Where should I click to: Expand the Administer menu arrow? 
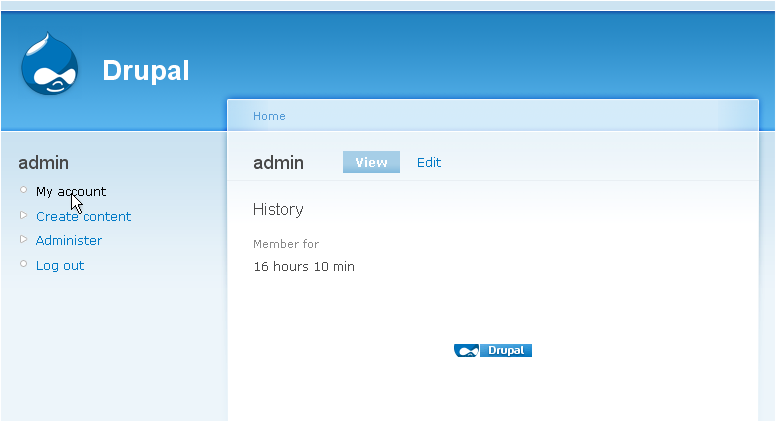pos(23,239)
